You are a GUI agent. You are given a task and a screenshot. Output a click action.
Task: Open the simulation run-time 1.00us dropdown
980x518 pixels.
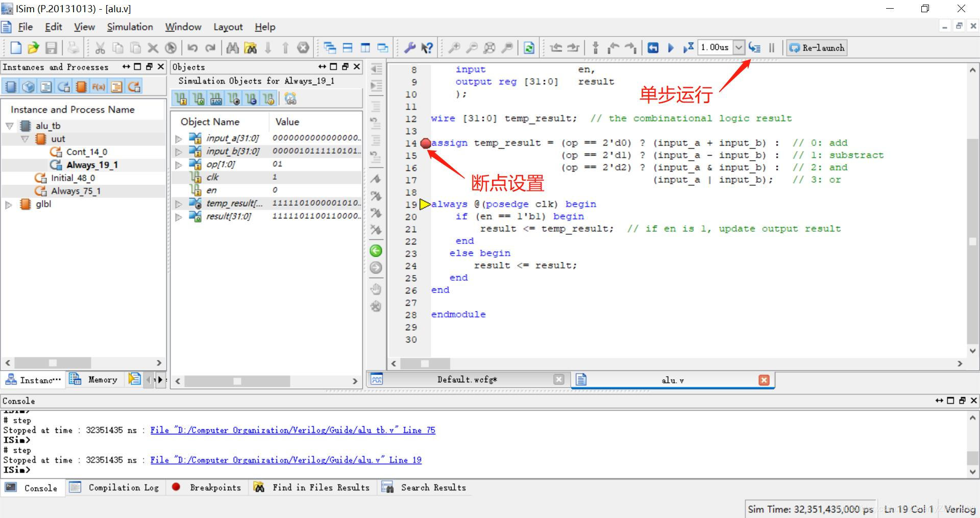click(739, 48)
